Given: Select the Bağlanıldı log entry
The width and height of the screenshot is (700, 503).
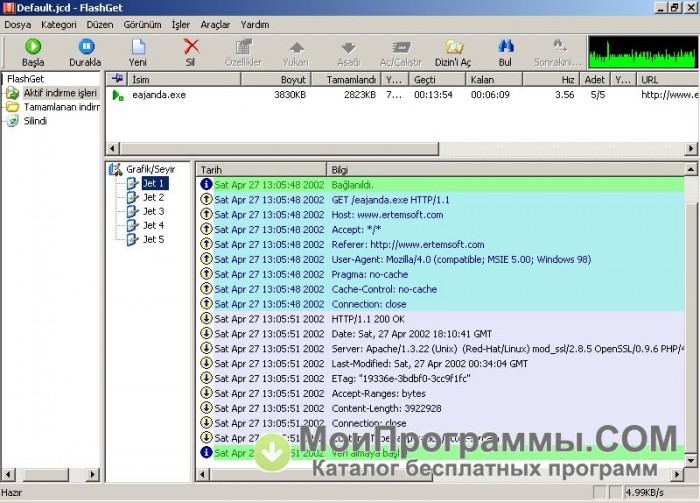Looking at the screenshot, I should [440, 185].
